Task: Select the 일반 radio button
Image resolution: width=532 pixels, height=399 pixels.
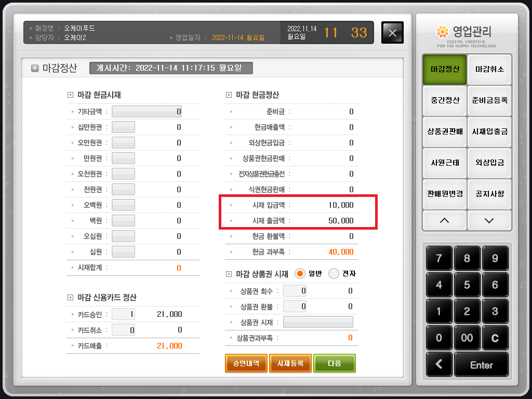Action: click(x=300, y=273)
